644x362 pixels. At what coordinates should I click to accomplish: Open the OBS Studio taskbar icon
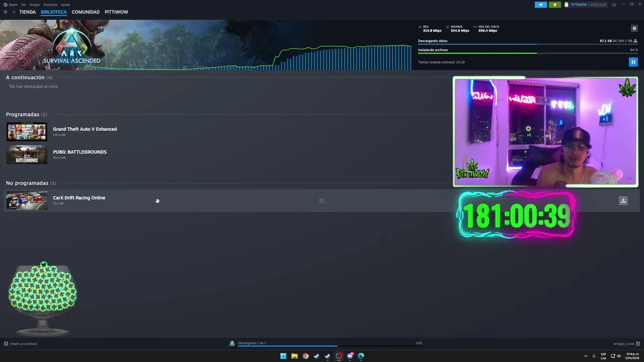(x=339, y=356)
